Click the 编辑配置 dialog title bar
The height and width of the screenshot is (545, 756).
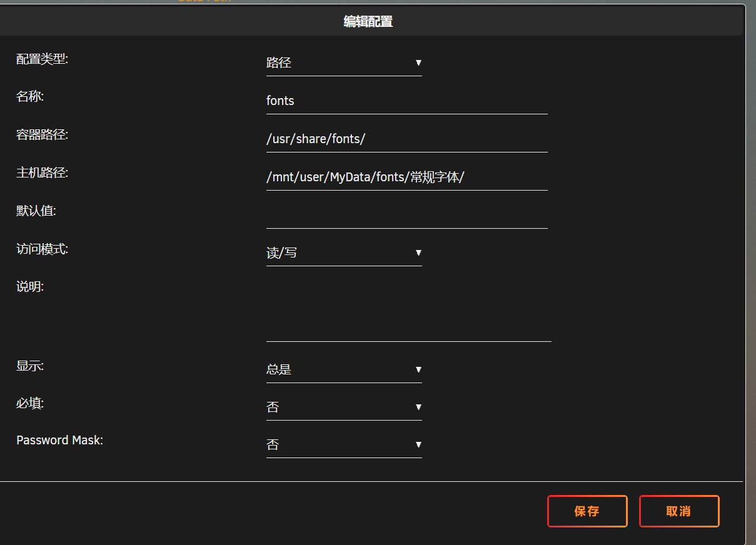[x=368, y=22]
